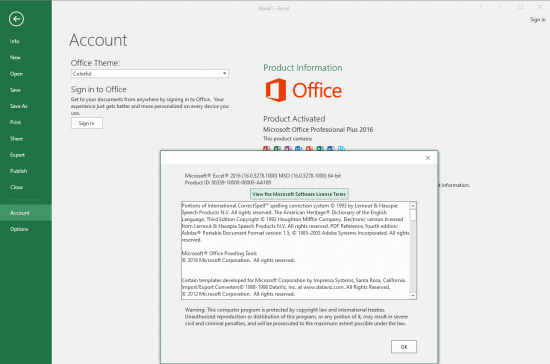This screenshot has height=364, width=550.
Task: Click OK in the About dialog
Action: pos(404,347)
